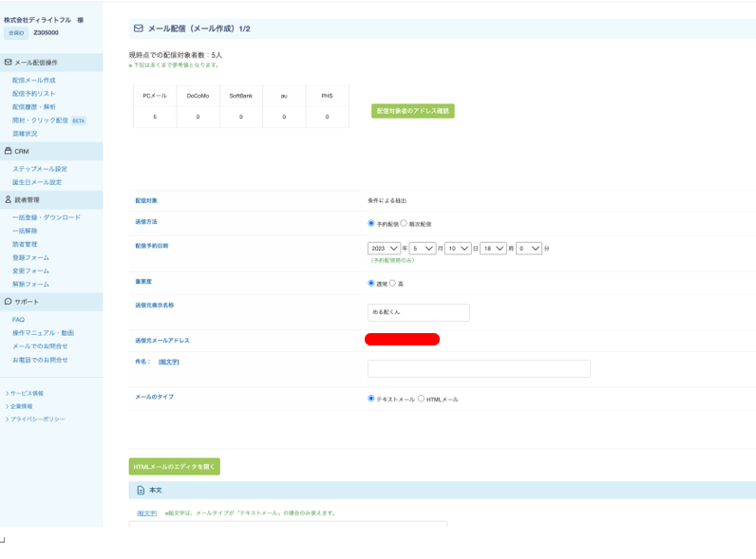The image size is (756, 559).
Task: Click the 配信対象者のアドレス確認 button
Action: click(x=412, y=111)
